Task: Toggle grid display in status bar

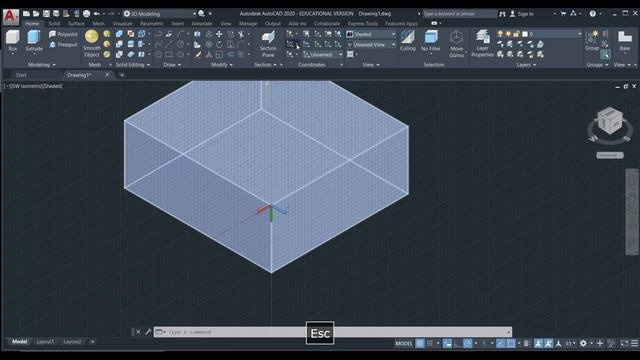Action: pyautogui.click(x=420, y=343)
